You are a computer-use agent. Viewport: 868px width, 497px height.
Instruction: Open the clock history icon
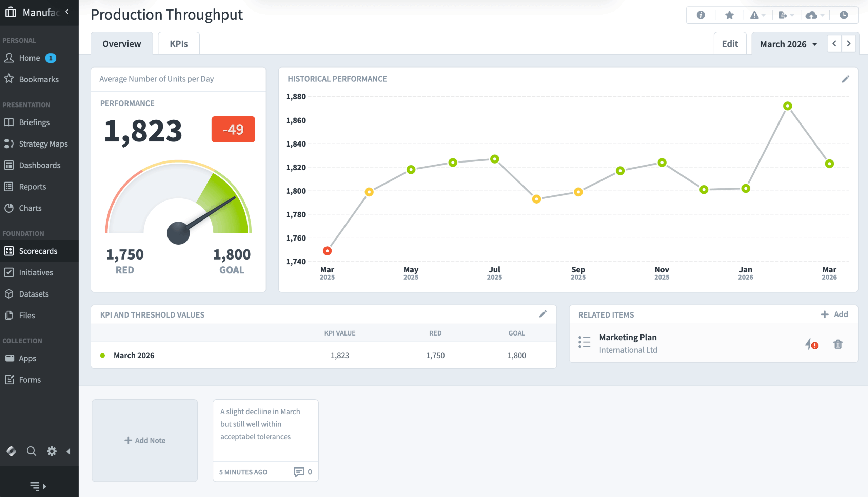point(844,15)
